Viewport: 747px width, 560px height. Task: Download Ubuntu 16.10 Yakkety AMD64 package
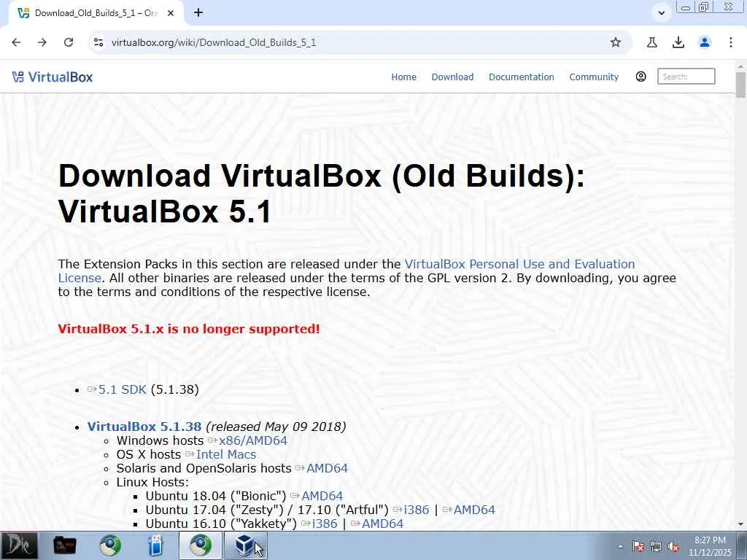[382, 524]
